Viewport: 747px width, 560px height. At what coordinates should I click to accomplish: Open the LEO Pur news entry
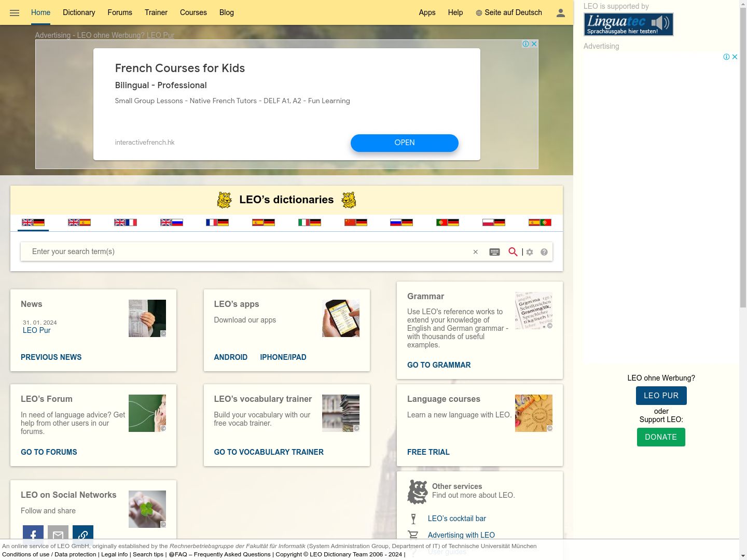coord(37,330)
